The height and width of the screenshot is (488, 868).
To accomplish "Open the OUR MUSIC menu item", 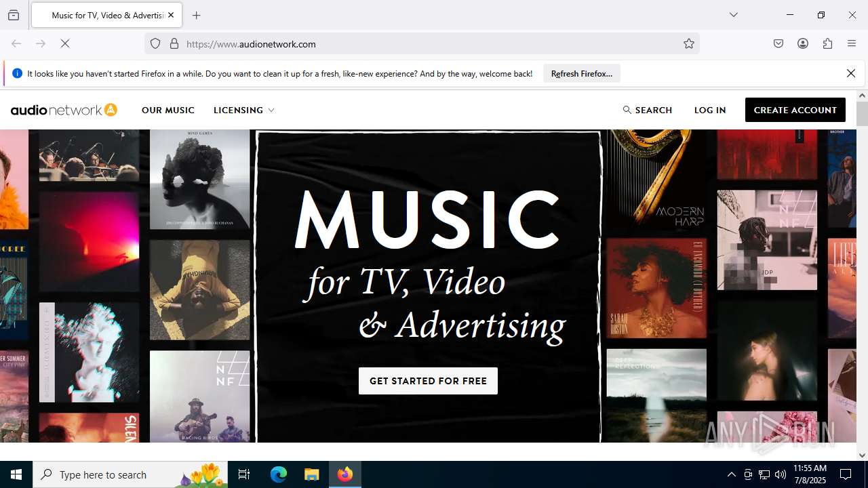I will click(x=168, y=110).
